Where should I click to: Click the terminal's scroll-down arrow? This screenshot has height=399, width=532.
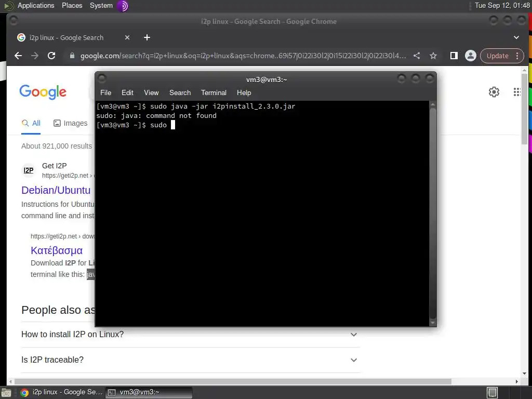click(x=433, y=323)
